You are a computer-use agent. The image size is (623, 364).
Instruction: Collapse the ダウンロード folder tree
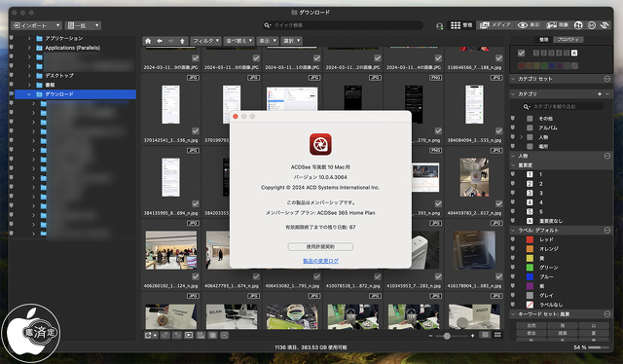(x=28, y=94)
